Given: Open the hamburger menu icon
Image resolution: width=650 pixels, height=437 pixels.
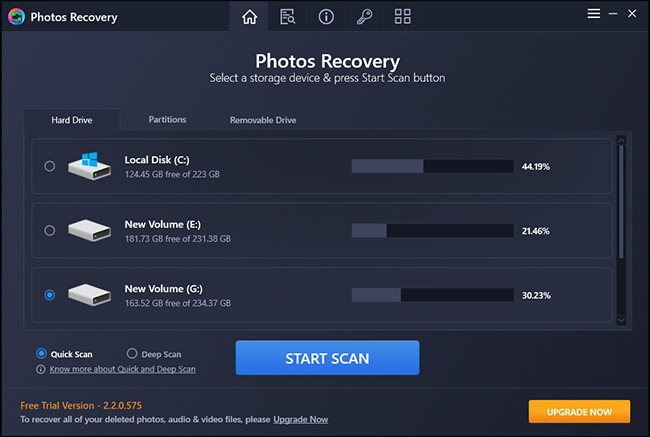Looking at the screenshot, I should [x=594, y=15].
